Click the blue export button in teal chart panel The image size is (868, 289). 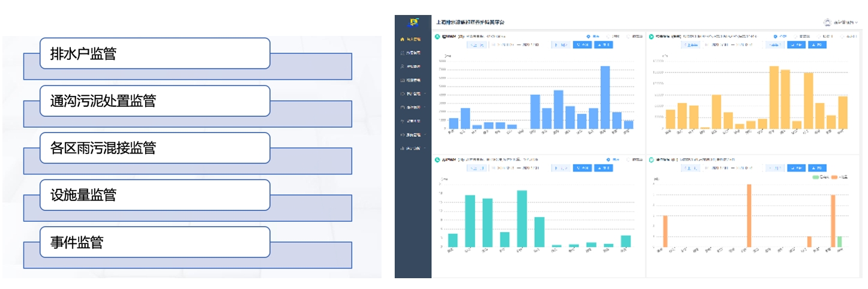(603, 168)
